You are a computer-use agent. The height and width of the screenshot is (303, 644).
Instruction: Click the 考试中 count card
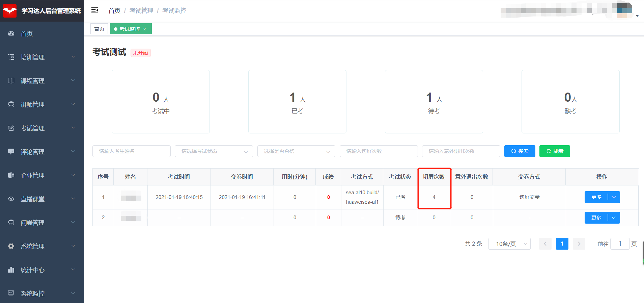(161, 102)
